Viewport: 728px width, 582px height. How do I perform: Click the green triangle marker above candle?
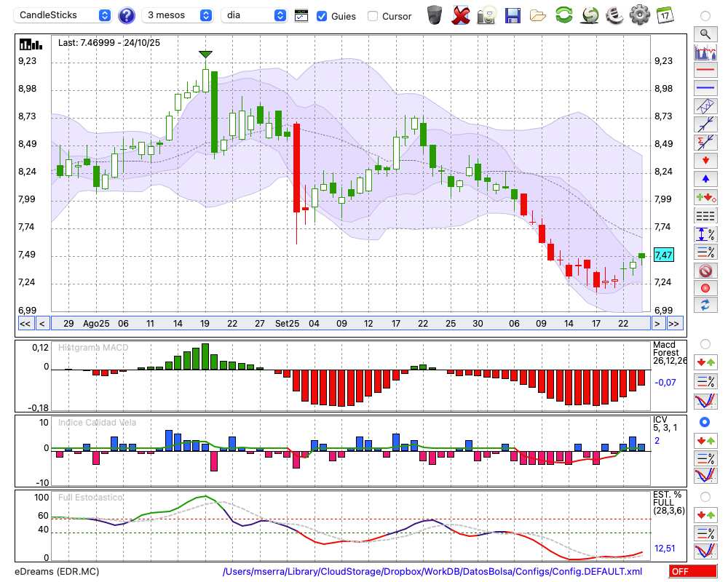205,55
